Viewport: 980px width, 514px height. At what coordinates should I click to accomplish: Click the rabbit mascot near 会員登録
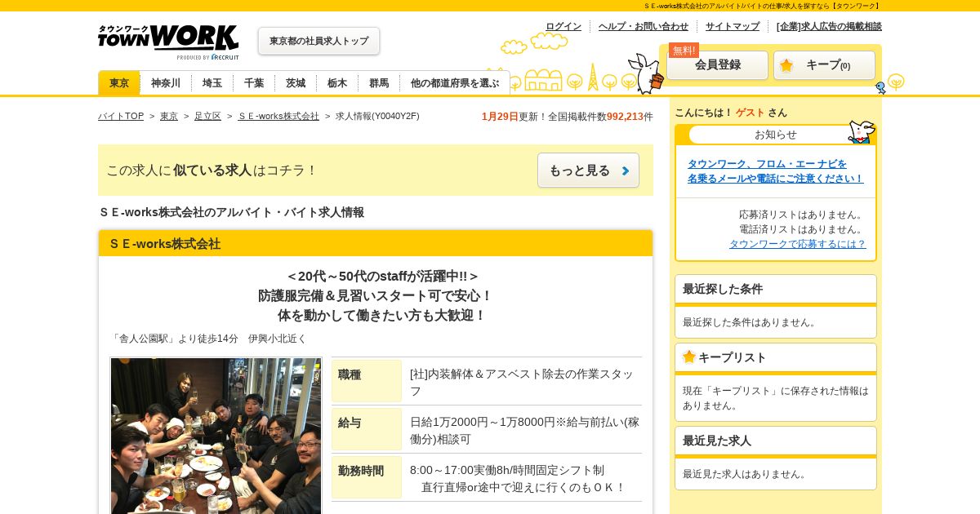pyautogui.click(x=647, y=73)
